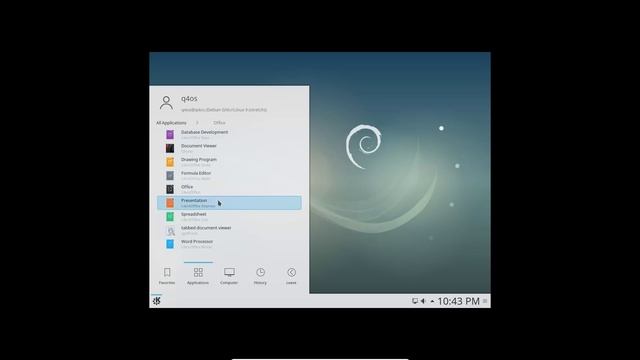This screenshot has height=360, width=640.
Task: Launch the Office entry's black icon
Action: coord(170,189)
